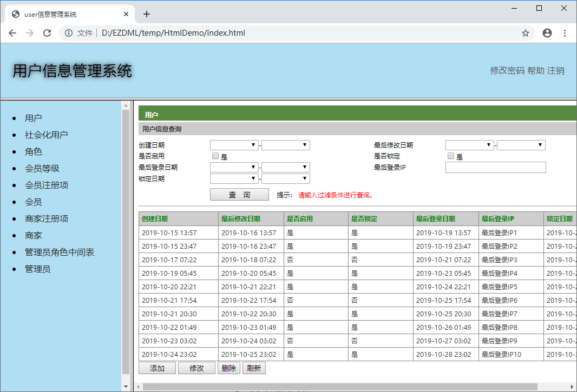Image resolution: width=577 pixels, height=392 pixels.
Task: Click the site info icon in address bar
Action: coord(69,33)
